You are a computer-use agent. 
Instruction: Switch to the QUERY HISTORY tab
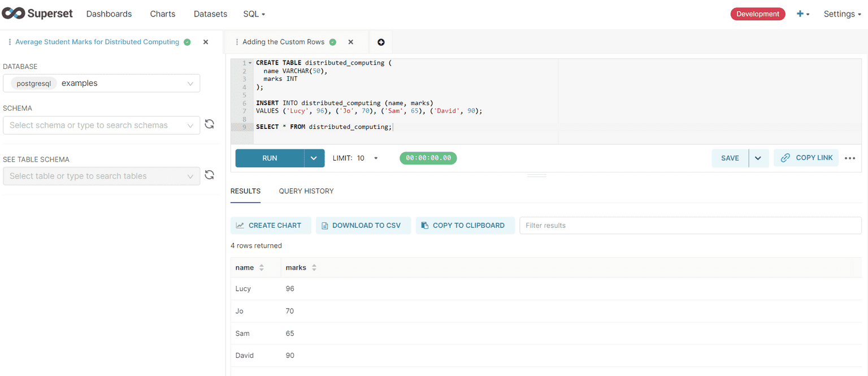click(306, 191)
